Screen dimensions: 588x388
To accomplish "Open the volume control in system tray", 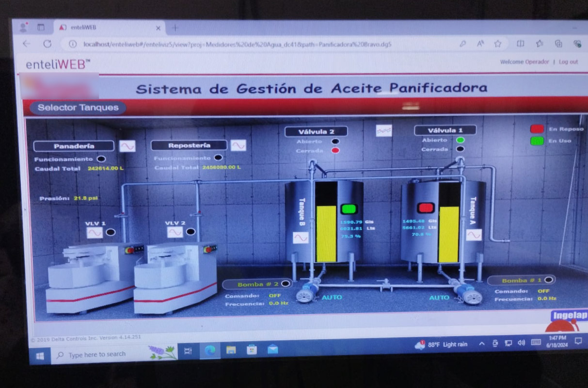I will click(x=522, y=342).
